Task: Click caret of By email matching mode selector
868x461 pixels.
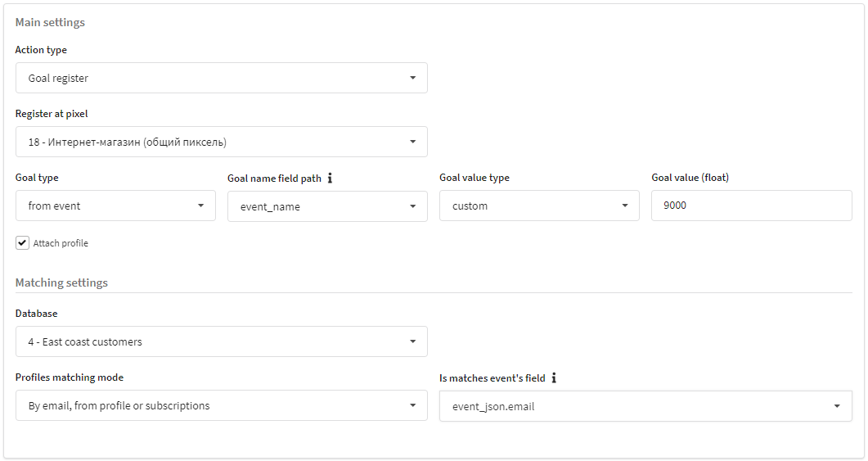Action: coord(412,405)
